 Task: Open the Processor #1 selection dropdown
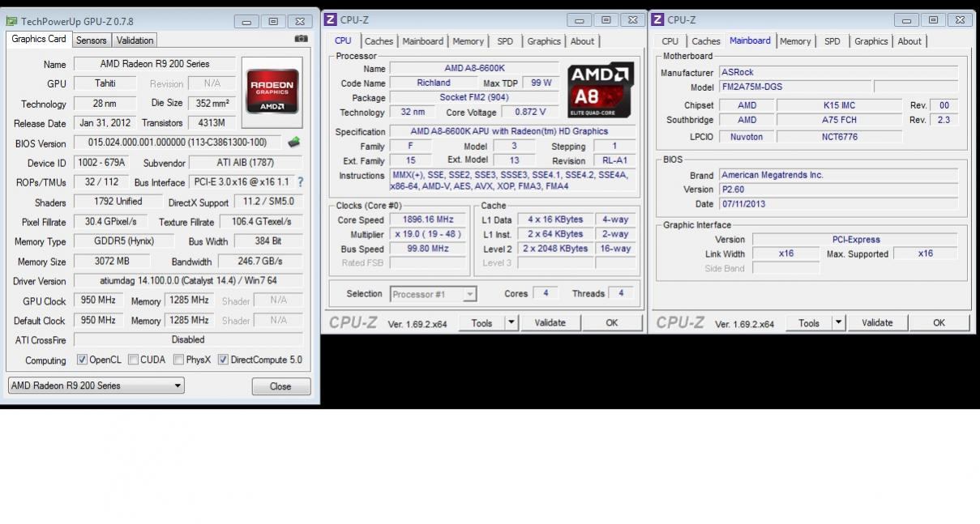click(433, 294)
